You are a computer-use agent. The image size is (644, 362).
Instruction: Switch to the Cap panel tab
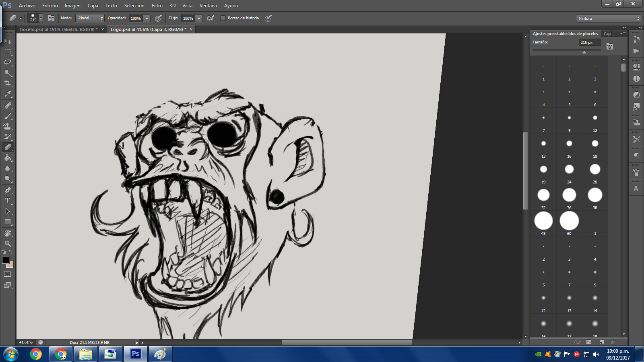607,34
